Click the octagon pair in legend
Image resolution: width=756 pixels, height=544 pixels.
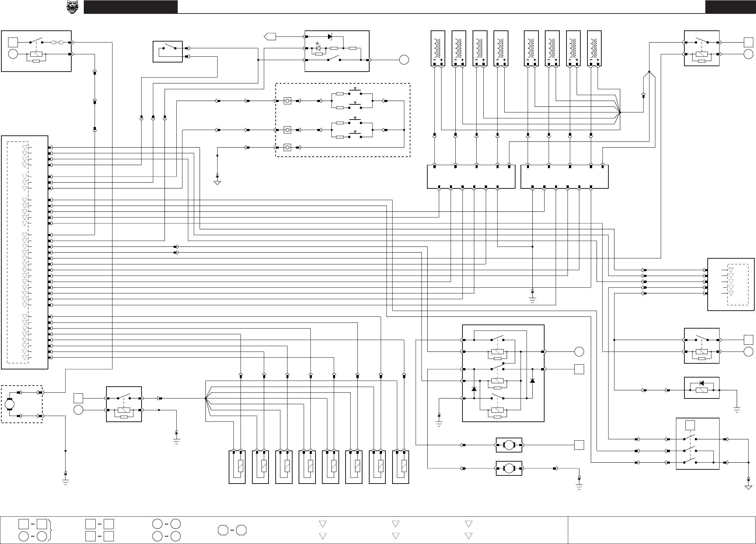(x=232, y=530)
